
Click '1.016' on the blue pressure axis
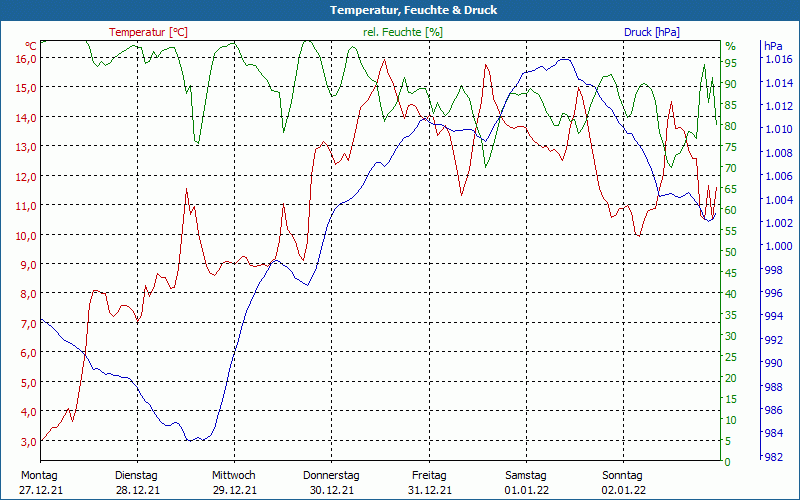coord(778,59)
